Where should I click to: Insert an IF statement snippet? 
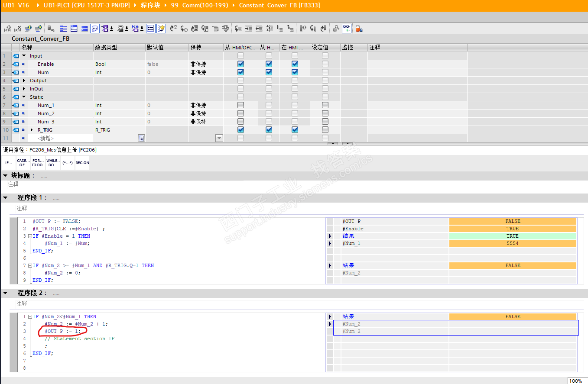click(x=9, y=163)
